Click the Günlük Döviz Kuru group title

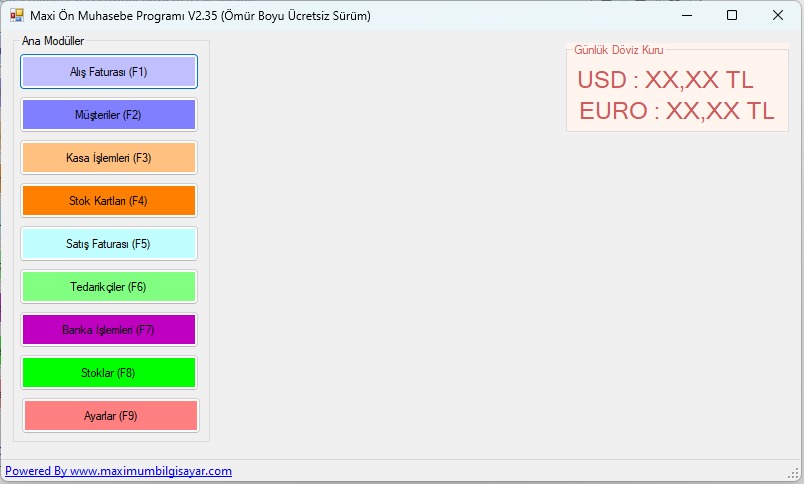tap(618, 49)
